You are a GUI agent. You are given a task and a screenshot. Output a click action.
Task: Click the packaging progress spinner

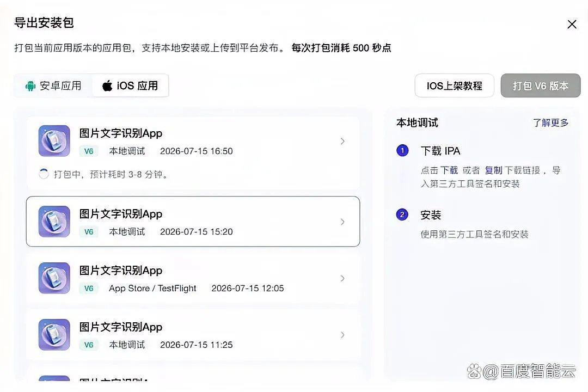pyautogui.click(x=44, y=174)
